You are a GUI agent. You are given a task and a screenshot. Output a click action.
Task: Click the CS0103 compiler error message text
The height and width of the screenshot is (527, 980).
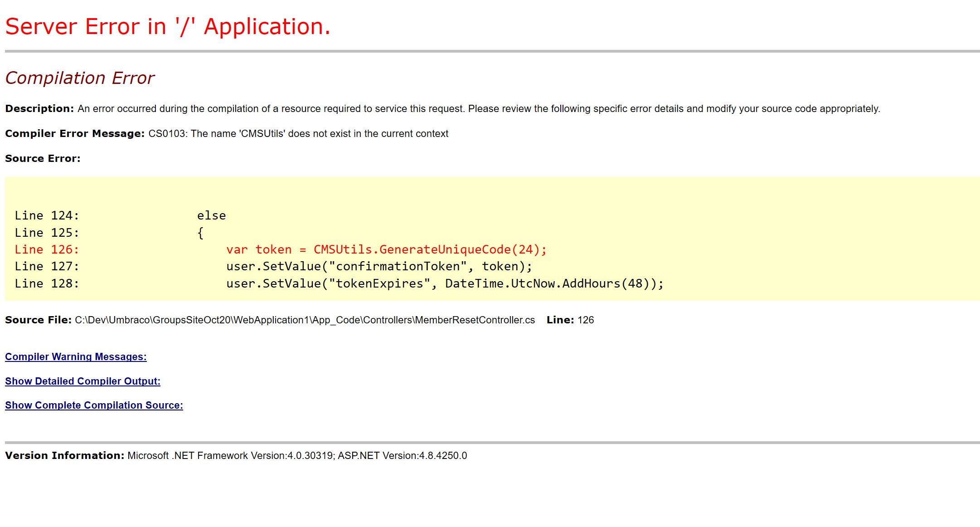pos(298,134)
